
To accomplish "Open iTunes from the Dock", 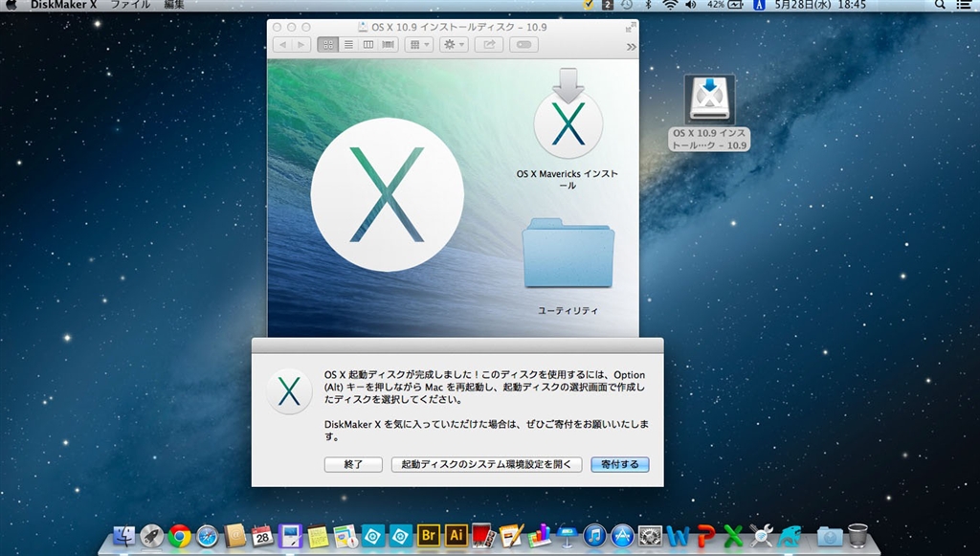I will 594,536.
